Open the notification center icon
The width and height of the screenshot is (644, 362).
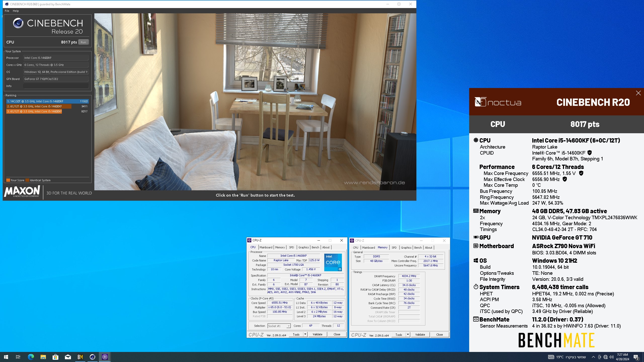coord(636,357)
